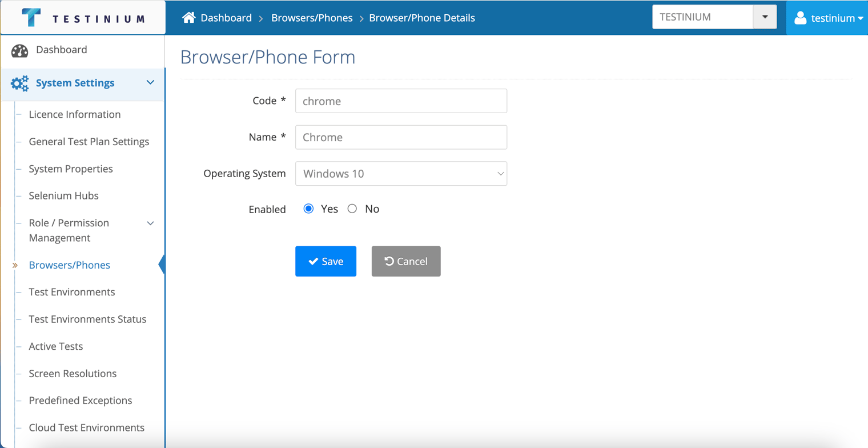Viewport: 868px width, 448px height.
Task: Go to Test Environments menu item
Action: click(72, 292)
